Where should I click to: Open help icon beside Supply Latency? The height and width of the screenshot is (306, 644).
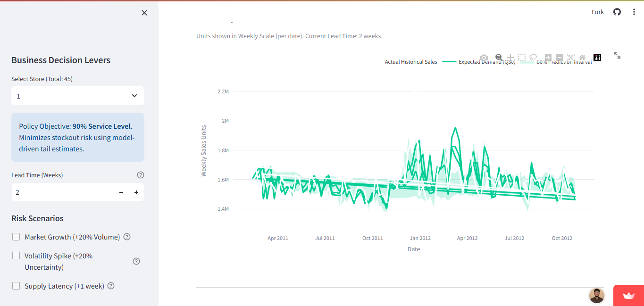pyautogui.click(x=111, y=286)
